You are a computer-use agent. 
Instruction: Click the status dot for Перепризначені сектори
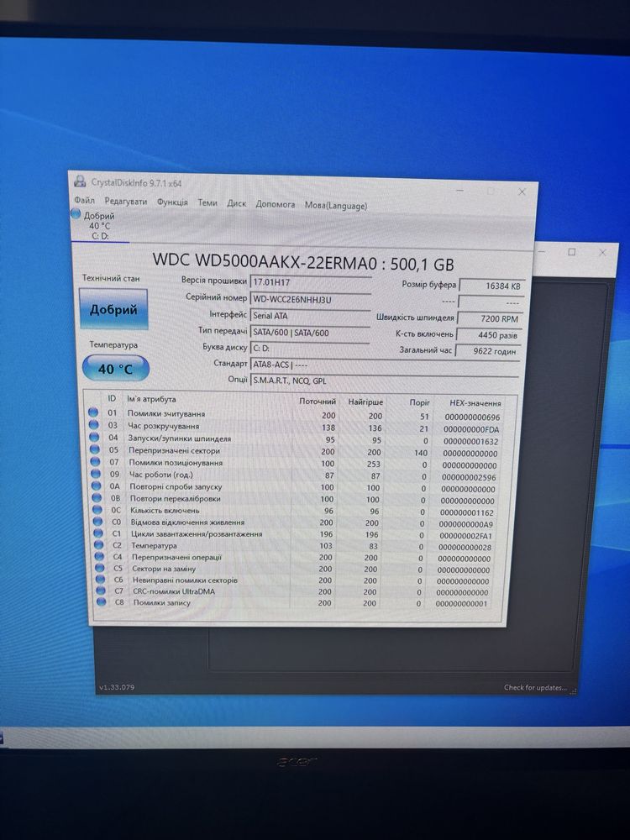95,449
